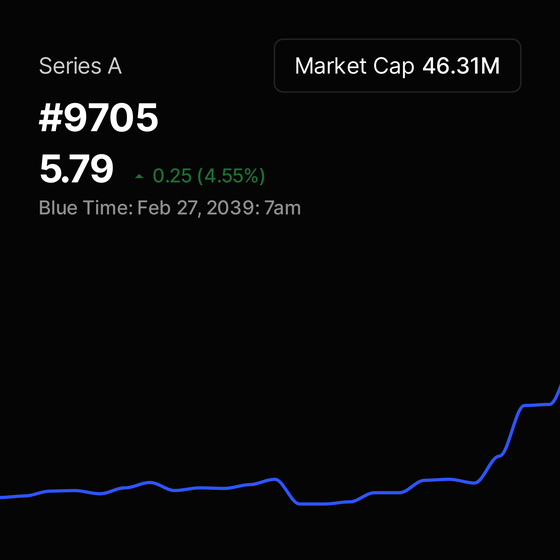Click the blue chart line's leftmost start
The image size is (560, 560).
click(3, 497)
